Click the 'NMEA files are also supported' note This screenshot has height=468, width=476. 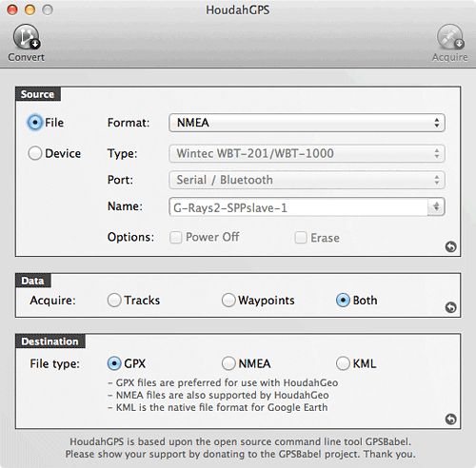218,395
